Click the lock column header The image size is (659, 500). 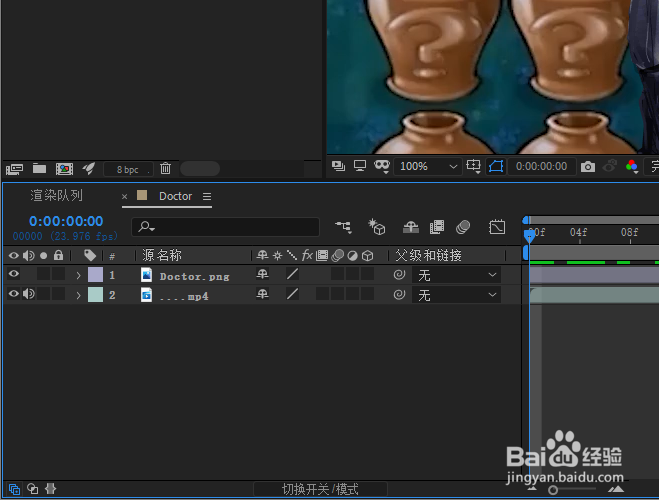[58, 255]
